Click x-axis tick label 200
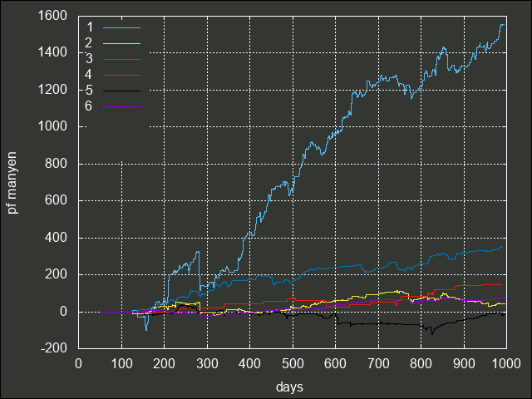532x399 pixels. pyautogui.click(x=165, y=364)
